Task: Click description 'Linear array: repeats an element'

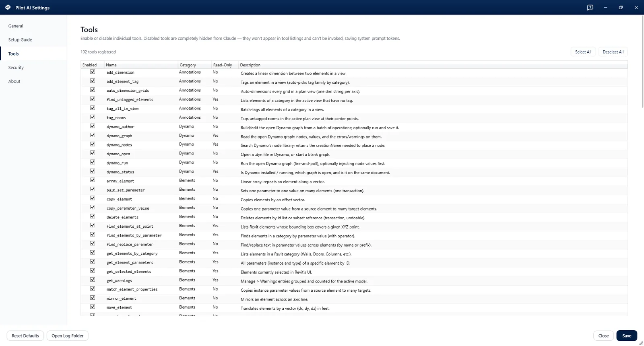Action: click(283, 181)
